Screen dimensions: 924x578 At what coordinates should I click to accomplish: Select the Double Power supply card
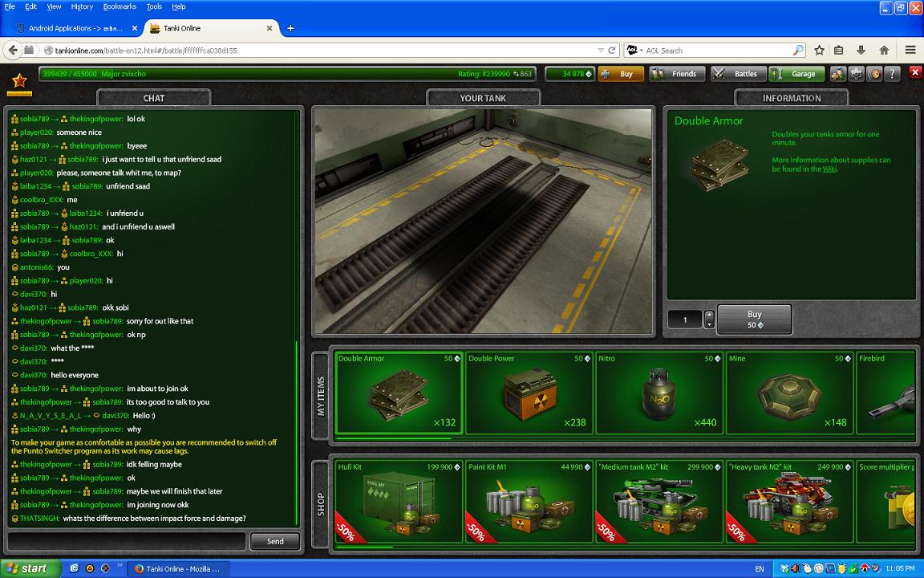tap(529, 393)
